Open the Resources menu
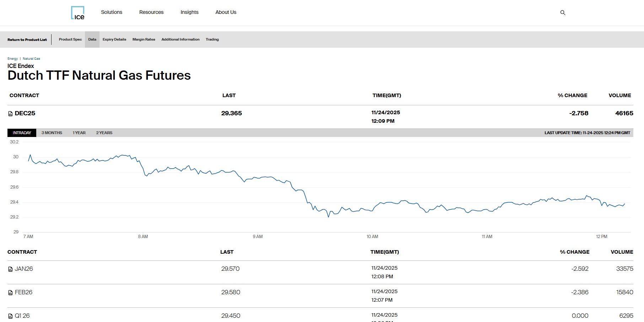The height and width of the screenshot is (322, 644). (151, 12)
